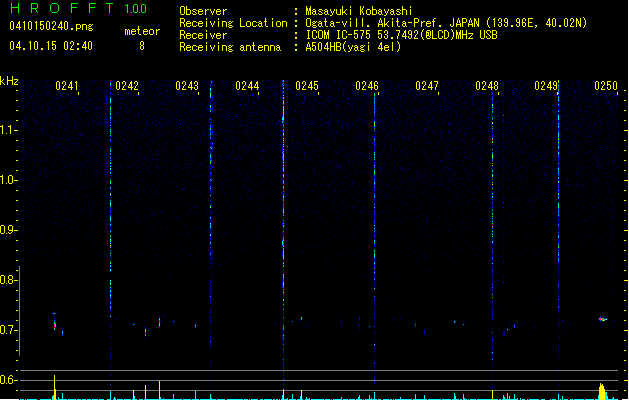Click the 0.9 kHz axis label
The image size is (629, 400).
[8, 230]
